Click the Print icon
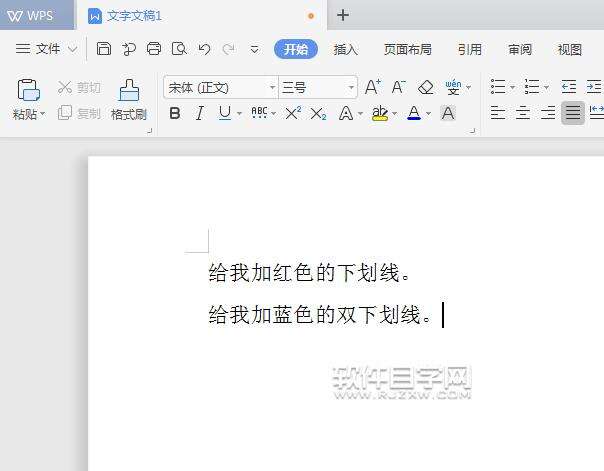The image size is (604, 471). click(154, 49)
